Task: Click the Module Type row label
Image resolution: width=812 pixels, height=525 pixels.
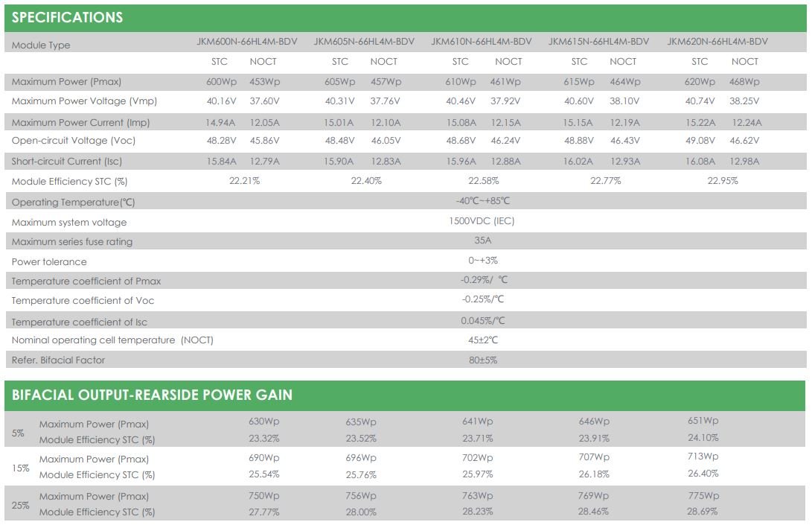Action: (x=41, y=45)
